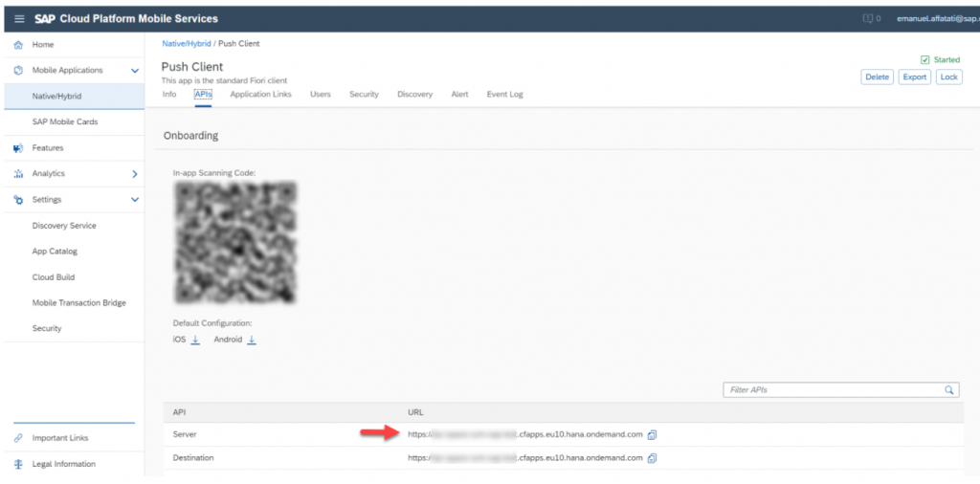Click the SAP logo in header
The height and width of the screenshot is (484, 980).
(45, 19)
